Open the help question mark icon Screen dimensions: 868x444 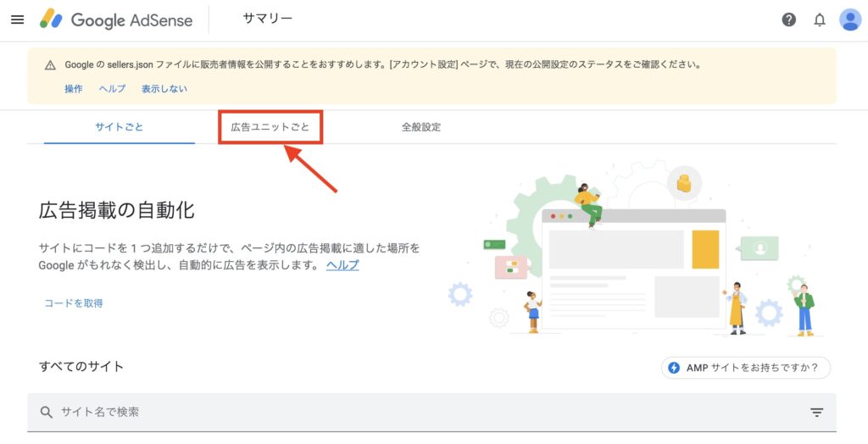coord(789,20)
